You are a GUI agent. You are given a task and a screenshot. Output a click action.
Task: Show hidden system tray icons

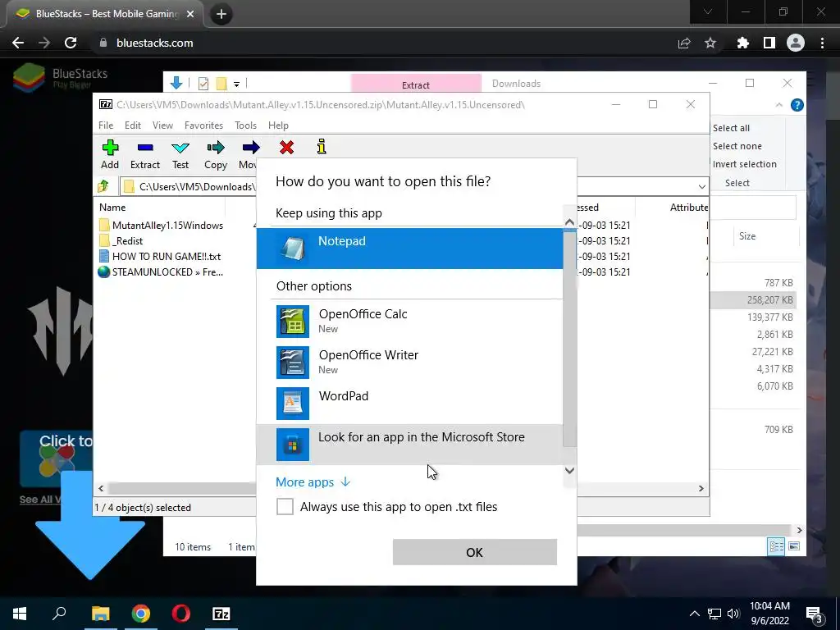pyautogui.click(x=694, y=614)
